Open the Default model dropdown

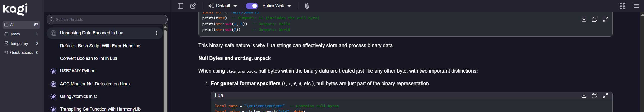pyautogui.click(x=222, y=6)
